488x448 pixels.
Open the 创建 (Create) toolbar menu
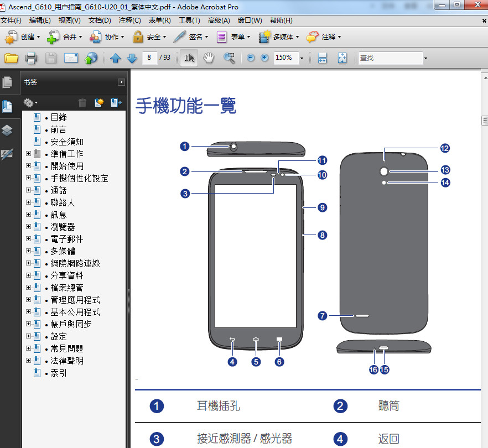[22, 37]
